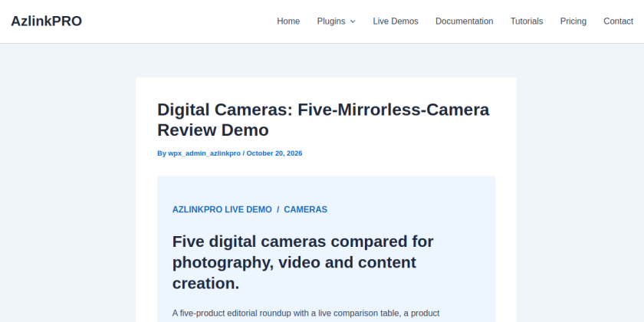The width and height of the screenshot is (644, 322).
Task: Open the Plugins menu item
Action: pyautogui.click(x=331, y=21)
